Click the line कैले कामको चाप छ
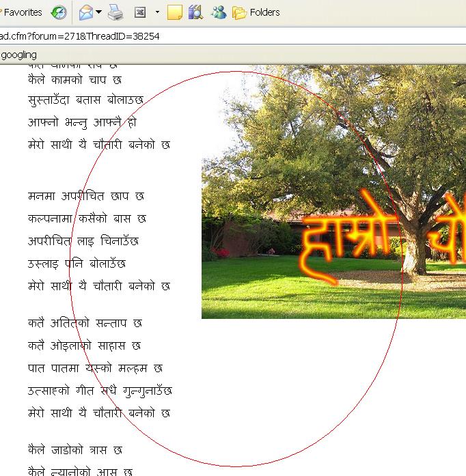The height and width of the screenshot is (476, 466). click(x=75, y=80)
